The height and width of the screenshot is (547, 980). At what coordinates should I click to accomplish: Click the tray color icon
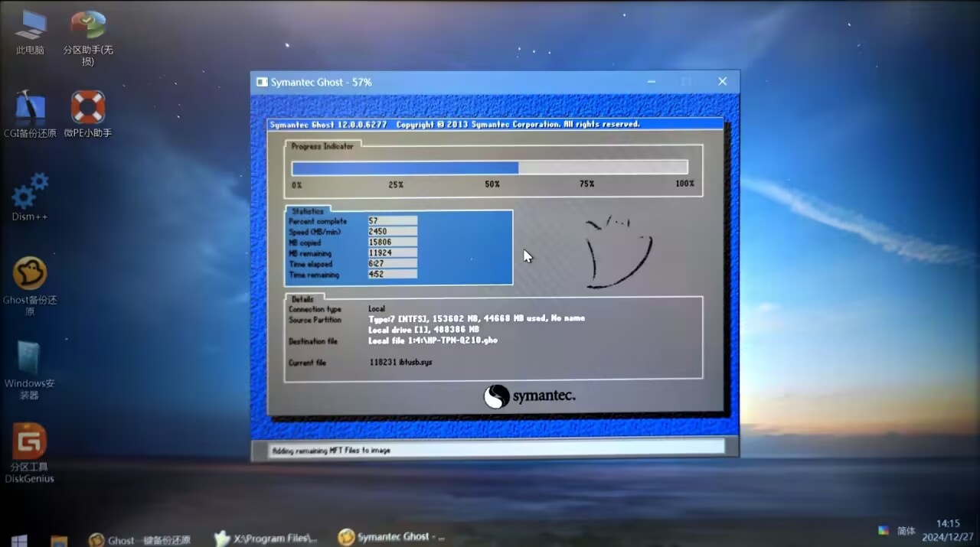pos(884,530)
